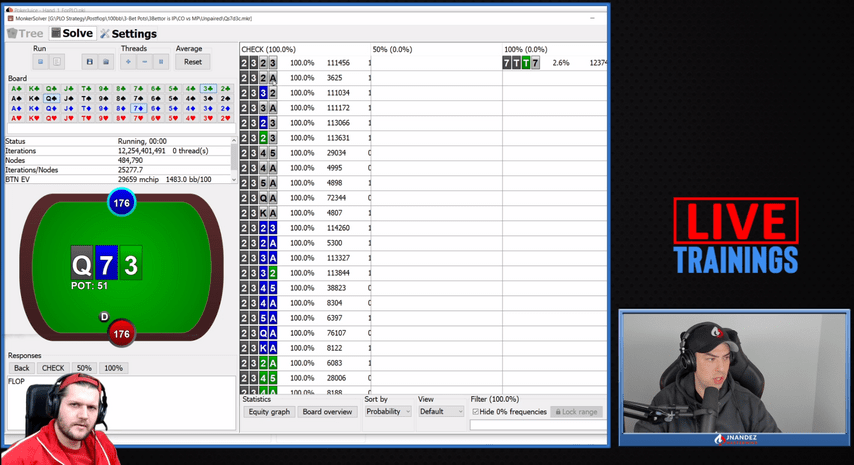854x465 pixels.
Task: Click the status panel scrollbar up arrow
Action: click(234, 140)
